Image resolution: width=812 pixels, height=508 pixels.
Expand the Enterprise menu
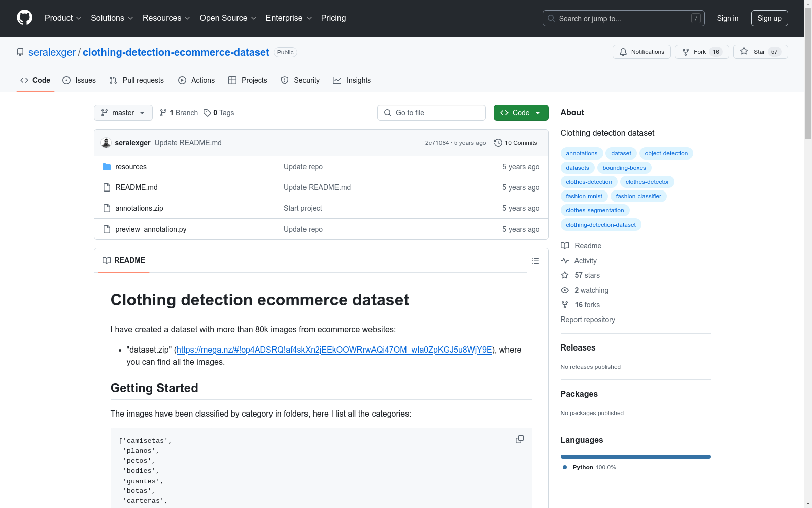pos(289,18)
